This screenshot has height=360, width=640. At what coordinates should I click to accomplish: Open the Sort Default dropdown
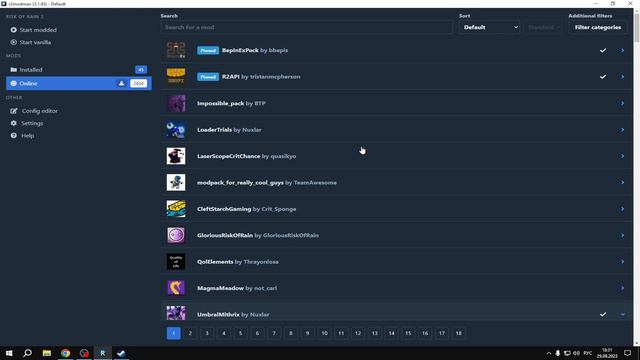click(489, 27)
